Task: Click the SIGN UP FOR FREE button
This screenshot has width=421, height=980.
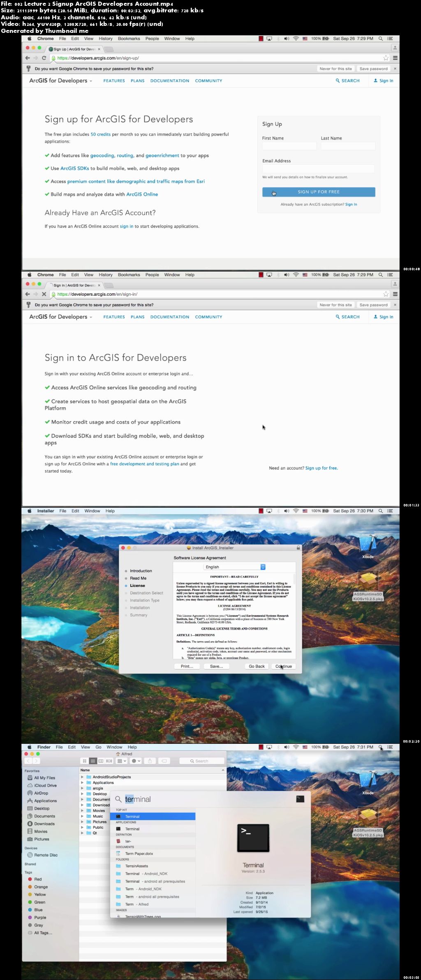Action: [319, 192]
